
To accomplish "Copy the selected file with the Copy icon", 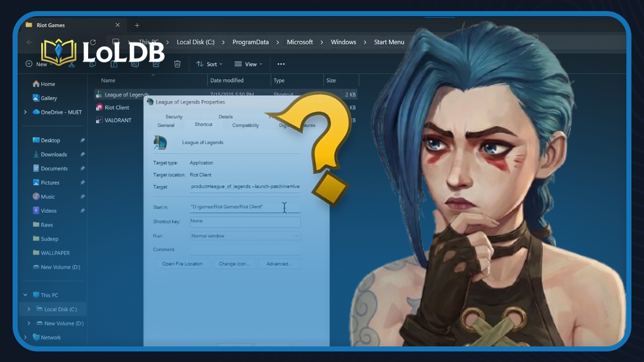I will pyautogui.click(x=93, y=64).
